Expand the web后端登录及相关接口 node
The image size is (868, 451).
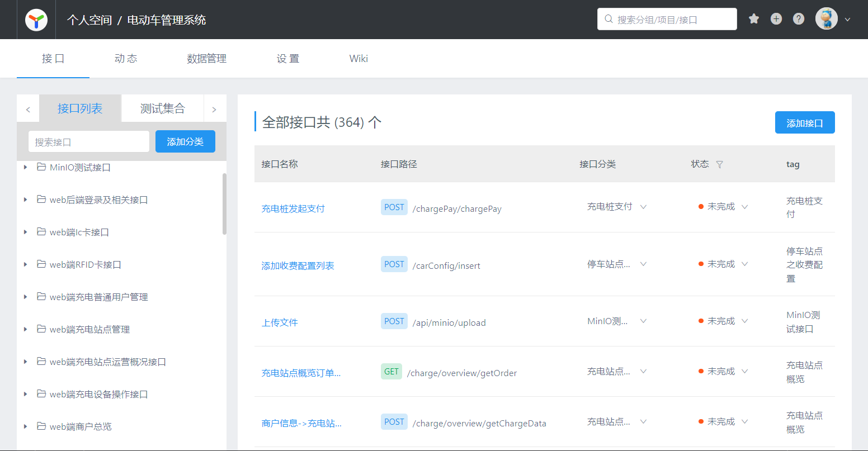25,200
